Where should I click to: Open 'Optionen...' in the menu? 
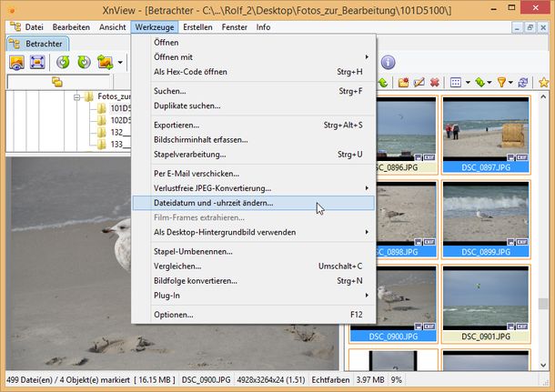tap(173, 315)
